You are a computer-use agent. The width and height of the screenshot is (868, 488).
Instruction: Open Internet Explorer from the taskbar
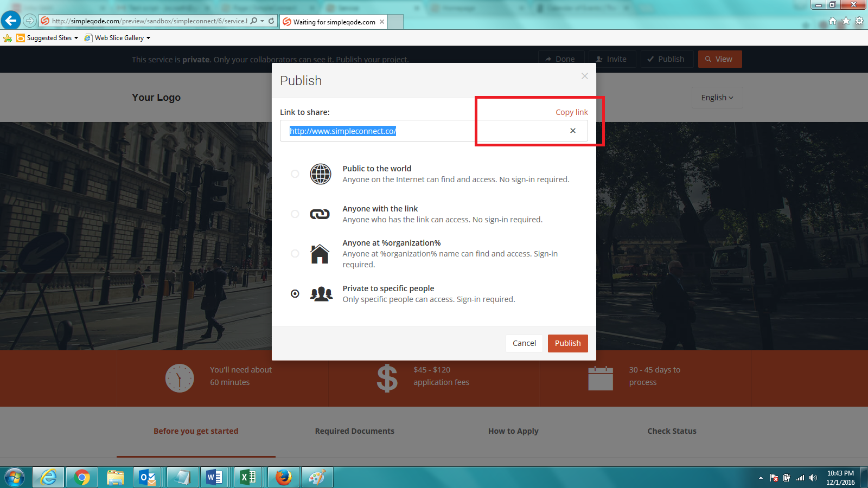tap(48, 478)
